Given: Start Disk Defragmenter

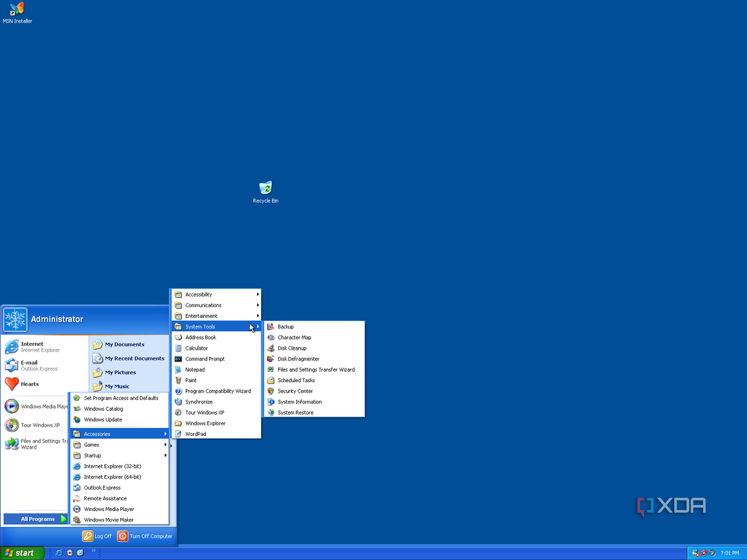Looking at the screenshot, I should pyautogui.click(x=314, y=359).
